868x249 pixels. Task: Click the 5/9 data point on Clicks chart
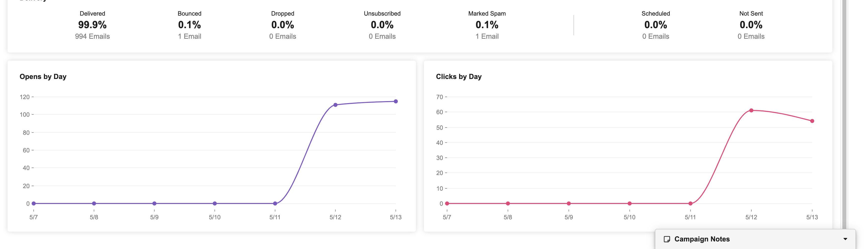(x=569, y=203)
